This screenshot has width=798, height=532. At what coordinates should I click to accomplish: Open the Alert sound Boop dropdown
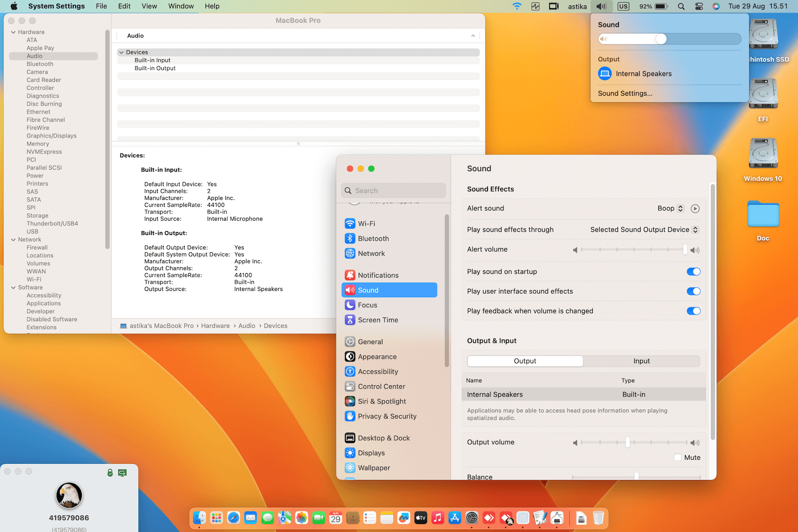pyautogui.click(x=670, y=209)
